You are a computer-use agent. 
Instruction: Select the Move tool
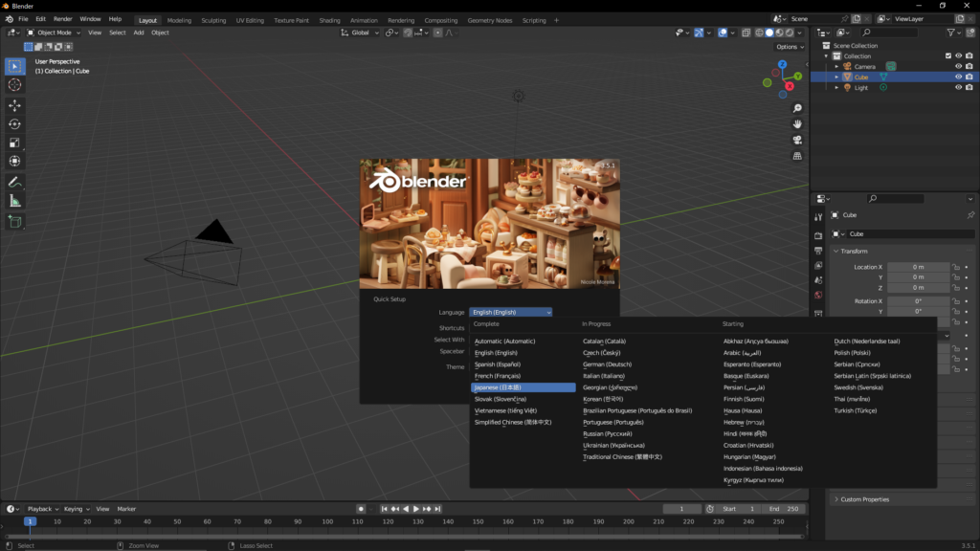15,105
